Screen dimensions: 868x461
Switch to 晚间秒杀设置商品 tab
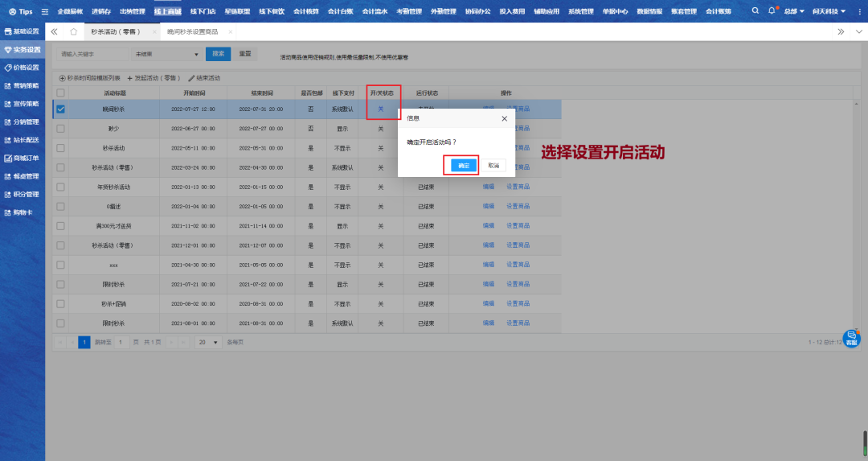point(193,31)
